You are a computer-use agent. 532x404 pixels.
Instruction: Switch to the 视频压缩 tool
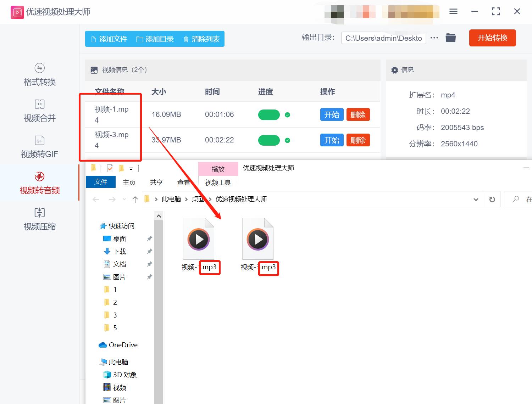[x=39, y=219]
